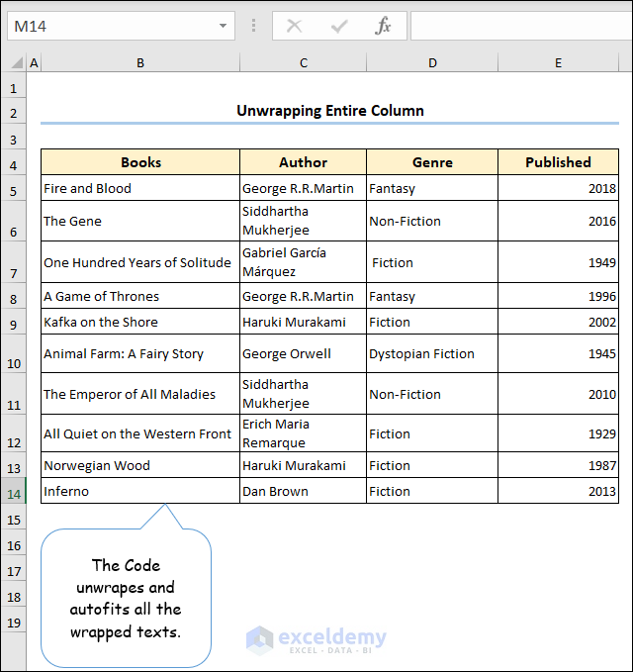The height and width of the screenshot is (672, 633).
Task: Select row 8 header
Action: [x=13, y=296]
